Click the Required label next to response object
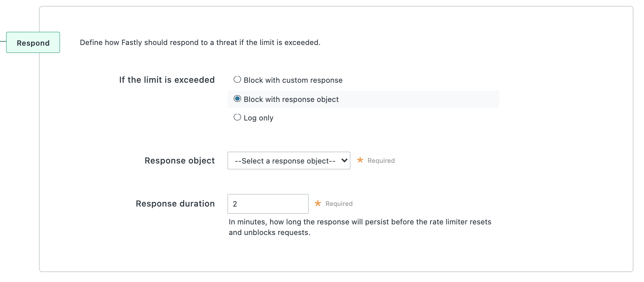Viewport: 644px width, 282px height. pos(381,161)
